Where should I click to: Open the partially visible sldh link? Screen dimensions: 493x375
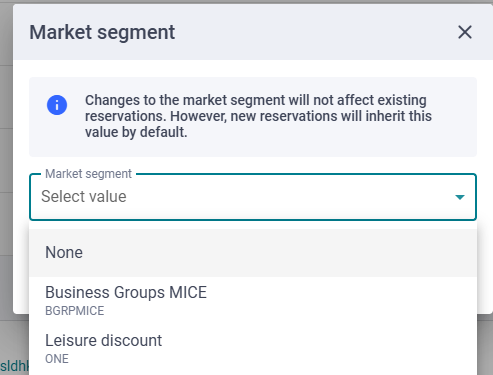[14, 366]
